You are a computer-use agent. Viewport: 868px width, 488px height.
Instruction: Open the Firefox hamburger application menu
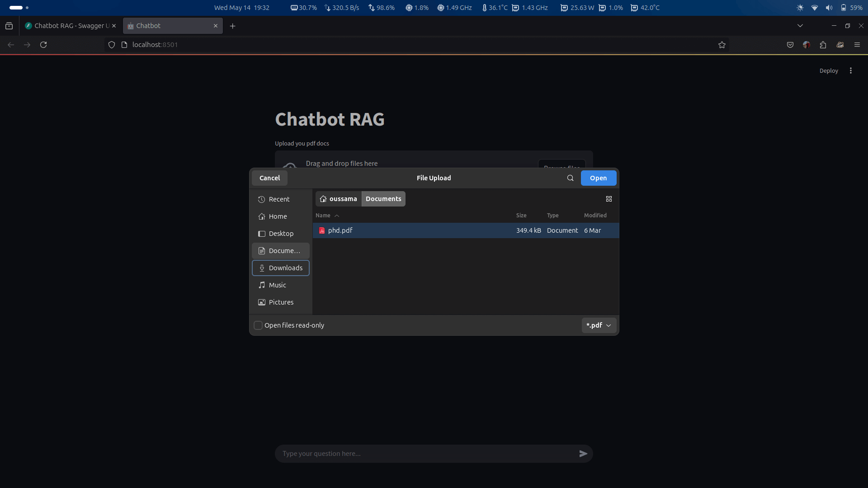coord(857,45)
